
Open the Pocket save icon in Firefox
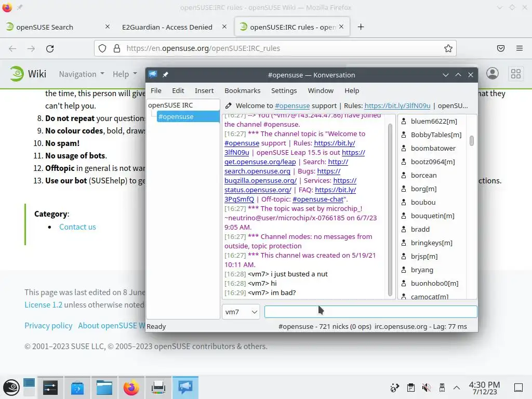pos(501,48)
